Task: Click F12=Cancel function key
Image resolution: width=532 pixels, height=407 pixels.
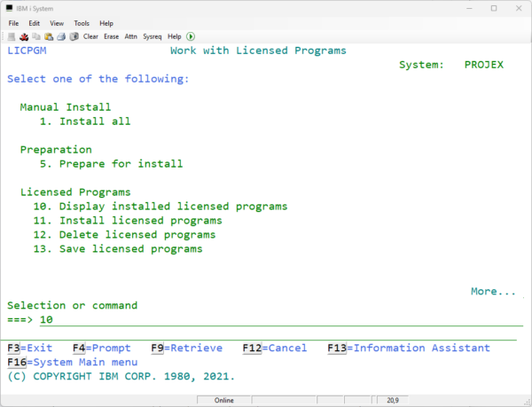Action: click(x=275, y=348)
